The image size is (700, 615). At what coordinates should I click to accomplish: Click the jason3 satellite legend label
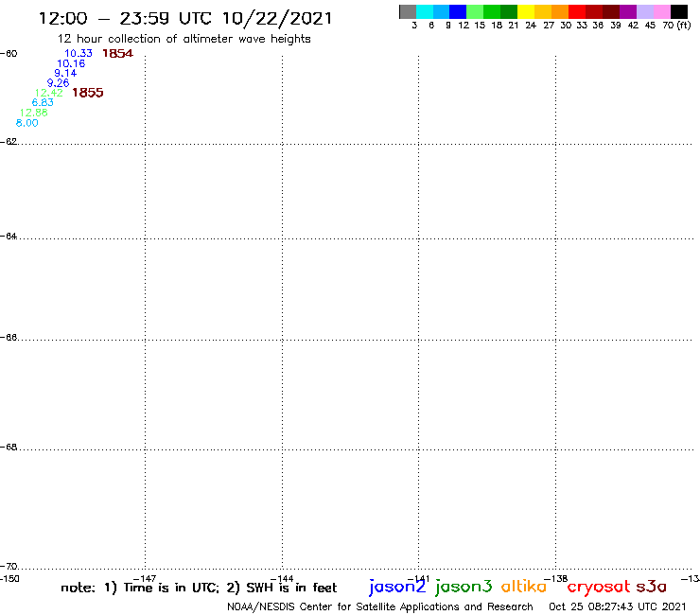464,587
